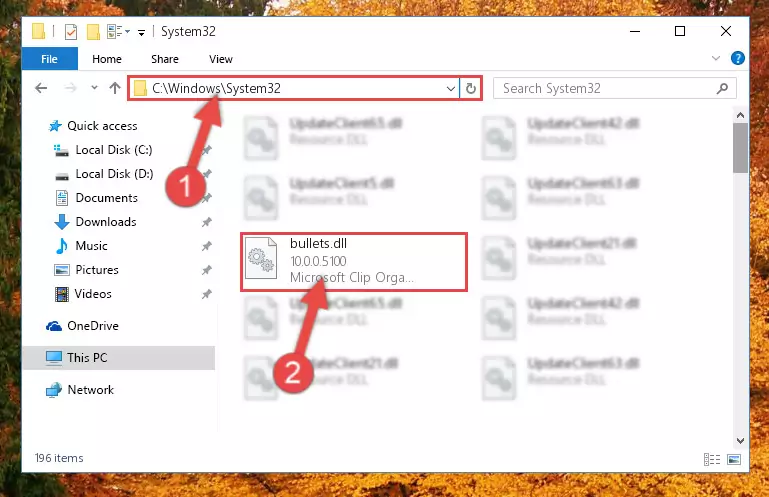Go back with the Back arrow
769x497 pixels.
[x=41, y=88]
